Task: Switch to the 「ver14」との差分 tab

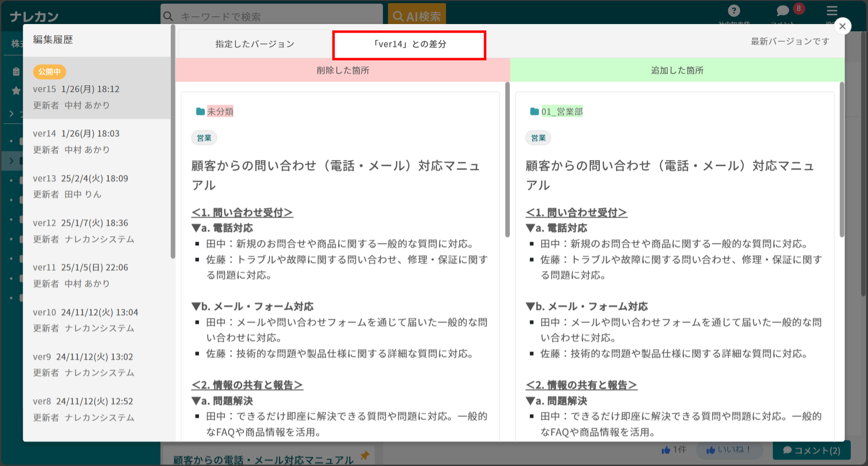Action: (x=409, y=44)
